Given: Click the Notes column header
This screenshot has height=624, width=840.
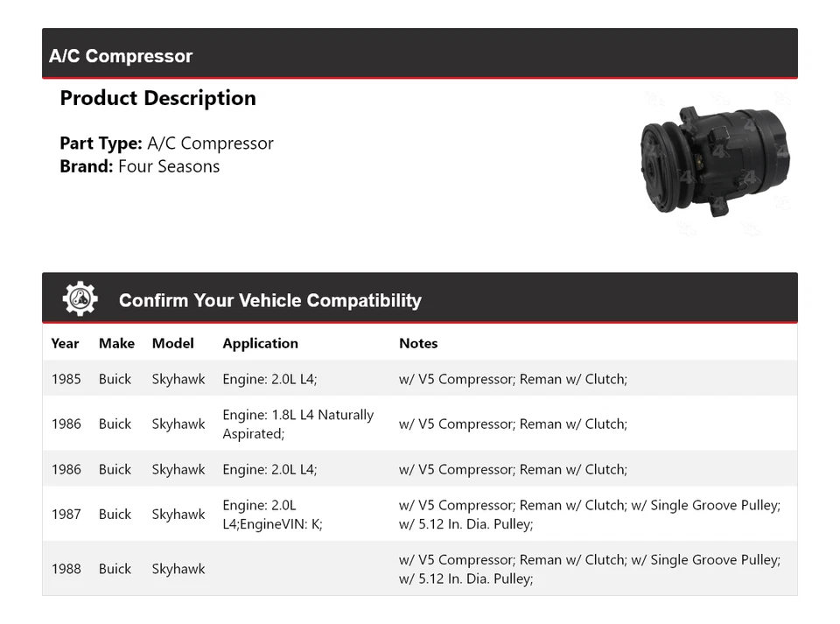Looking at the screenshot, I should 418,343.
